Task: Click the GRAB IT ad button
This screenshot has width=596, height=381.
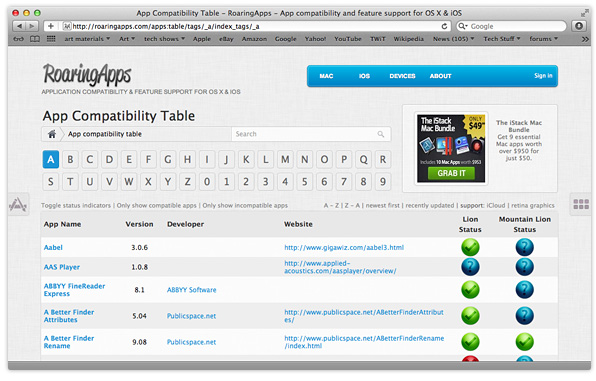Action: coord(451,173)
